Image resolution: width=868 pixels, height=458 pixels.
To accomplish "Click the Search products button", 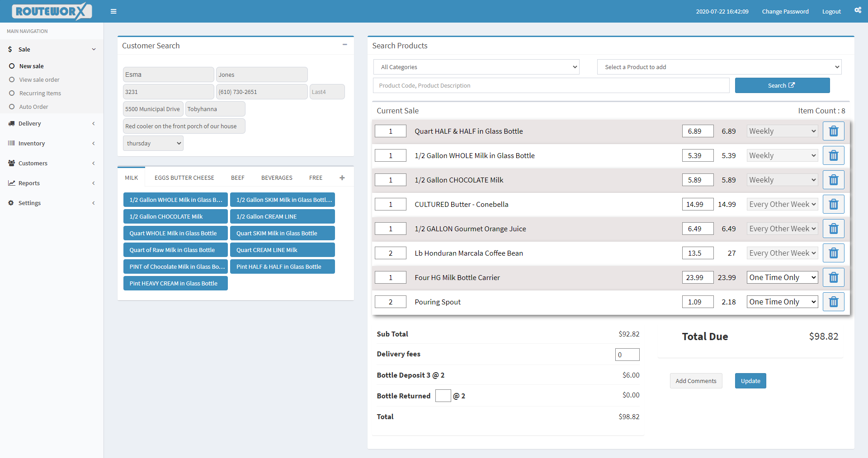I will [x=782, y=85].
